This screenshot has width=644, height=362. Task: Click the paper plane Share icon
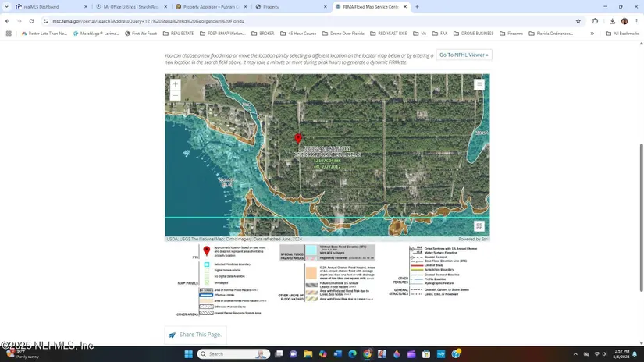click(x=172, y=335)
